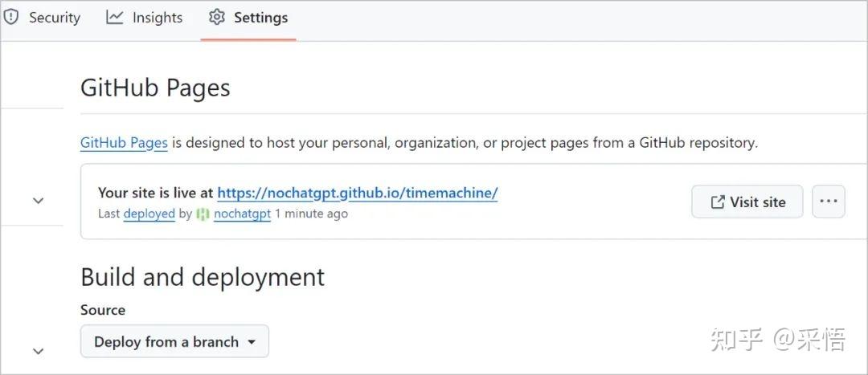Open the nochatgpt username link
The image size is (868, 375).
(242, 214)
